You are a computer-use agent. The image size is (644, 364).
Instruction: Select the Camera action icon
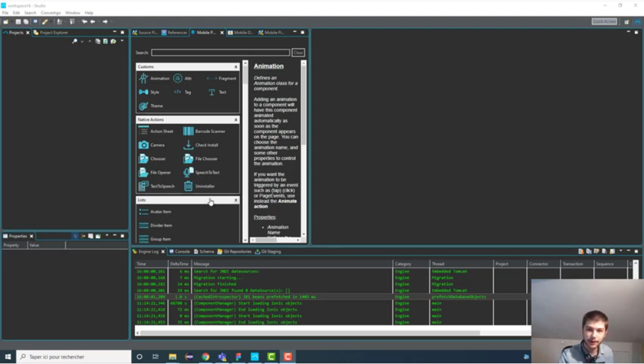click(144, 145)
